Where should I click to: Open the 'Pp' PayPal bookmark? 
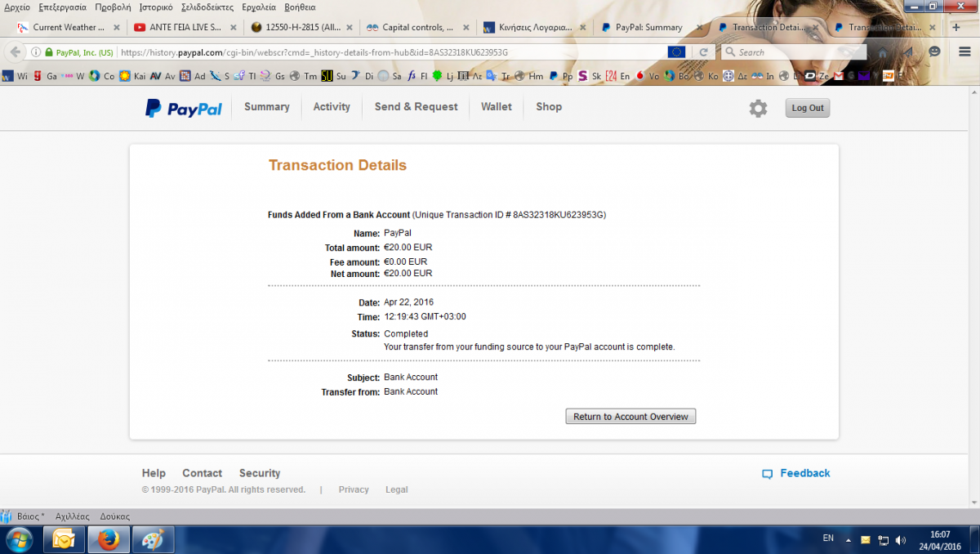coord(561,76)
